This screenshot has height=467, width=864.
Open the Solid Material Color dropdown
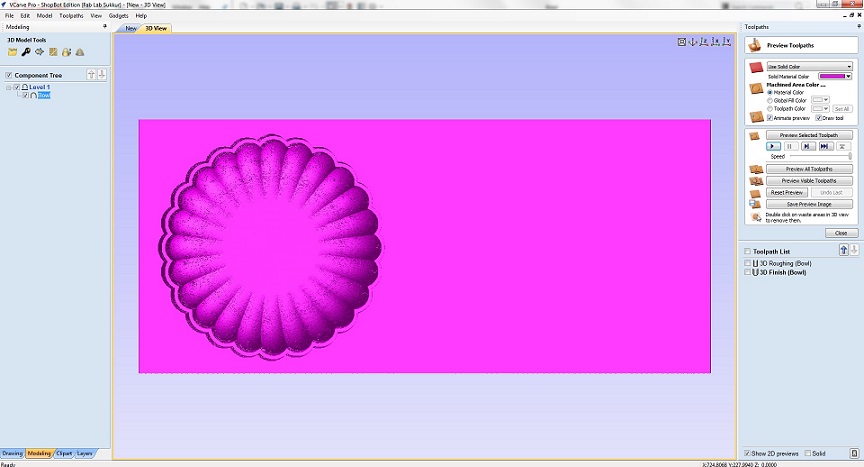click(835, 76)
